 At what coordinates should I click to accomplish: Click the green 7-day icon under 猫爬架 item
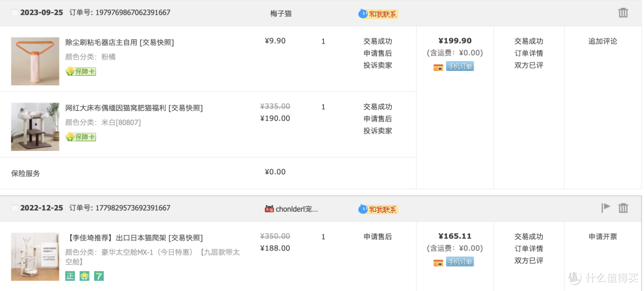point(98,276)
